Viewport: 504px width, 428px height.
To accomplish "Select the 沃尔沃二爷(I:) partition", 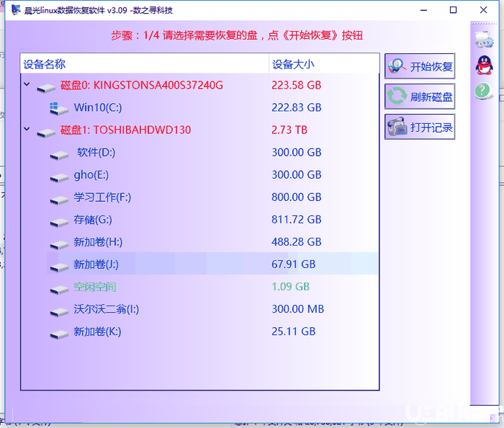I will pos(107,309).
